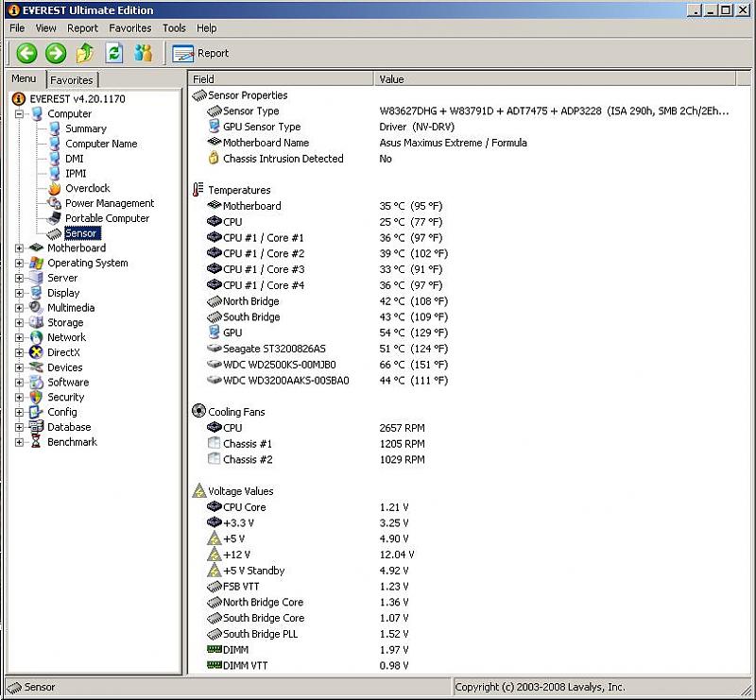The height and width of the screenshot is (700, 756).
Task: Select Computer Name in the tree
Action: (x=101, y=144)
